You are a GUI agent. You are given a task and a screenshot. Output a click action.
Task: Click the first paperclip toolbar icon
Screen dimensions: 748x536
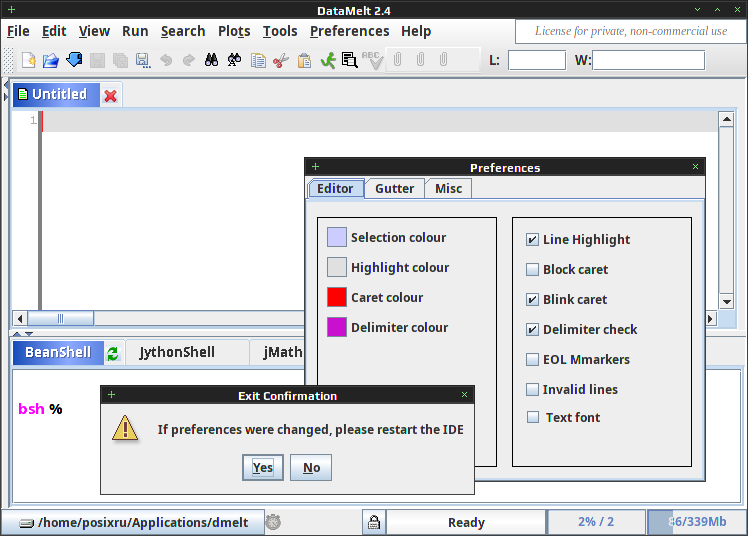pyautogui.click(x=397, y=60)
